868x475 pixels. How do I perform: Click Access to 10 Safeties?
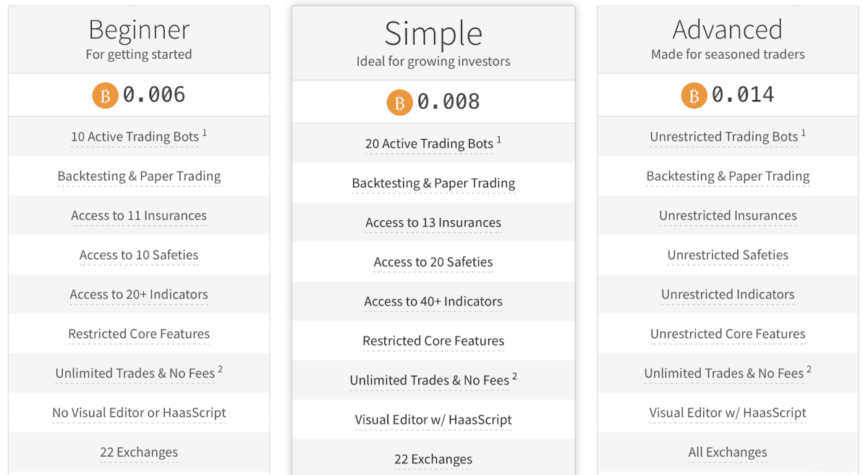click(x=139, y=255)
